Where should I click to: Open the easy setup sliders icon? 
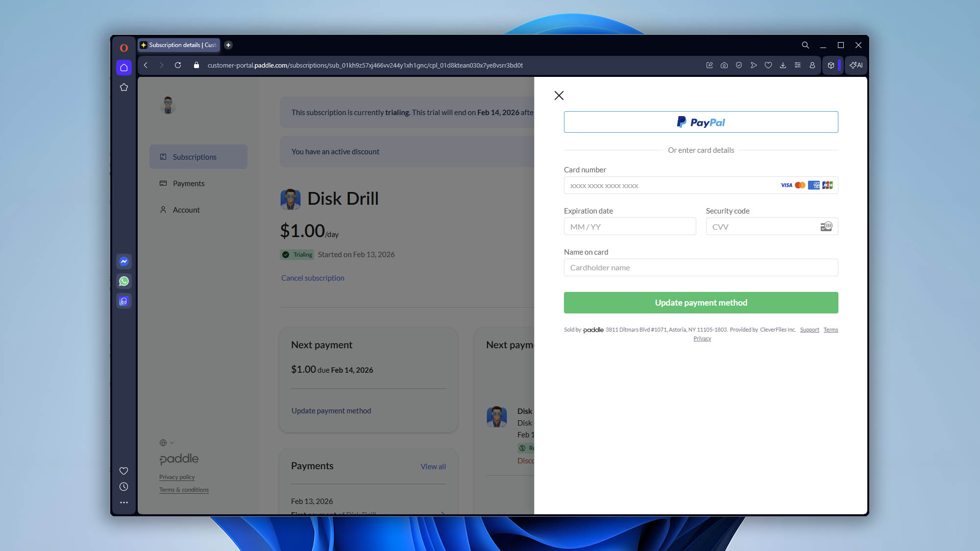798,65
